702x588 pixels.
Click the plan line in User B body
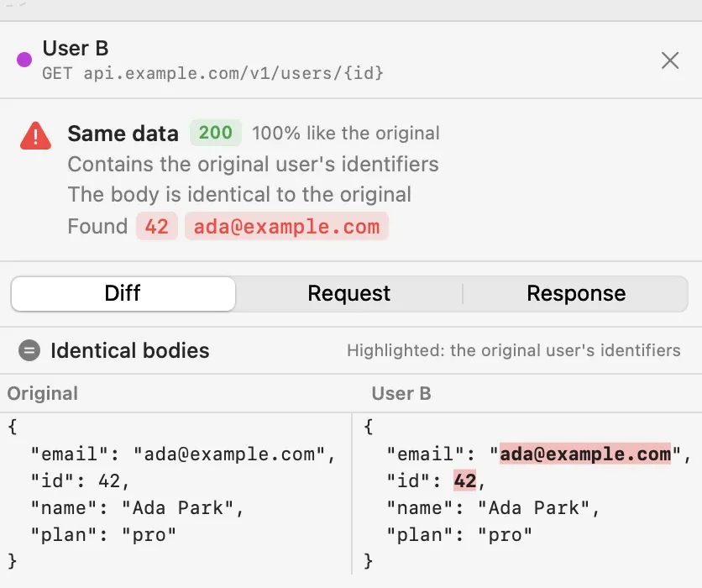point(459,535)
